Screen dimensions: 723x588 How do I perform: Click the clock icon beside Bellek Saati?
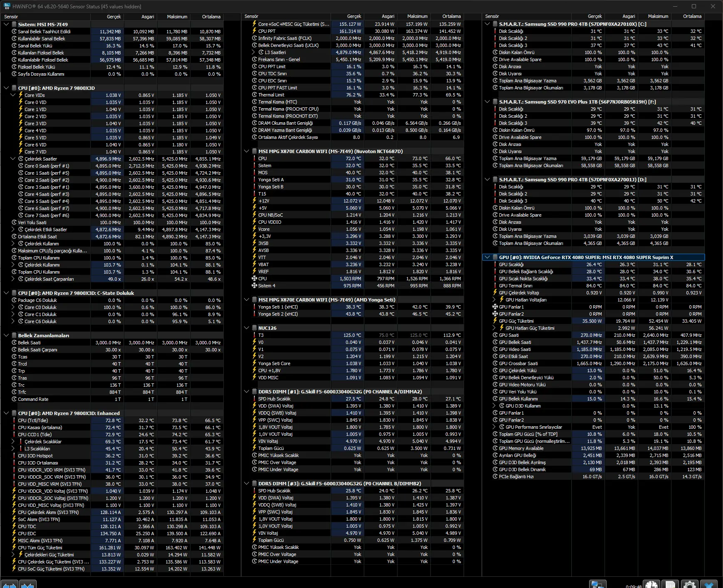coord(14,343)
